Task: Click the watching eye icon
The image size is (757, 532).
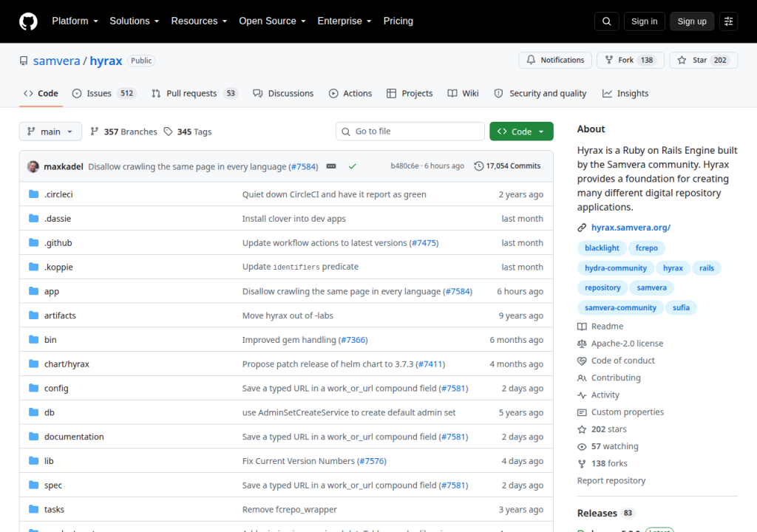Action: click(582, 446)
